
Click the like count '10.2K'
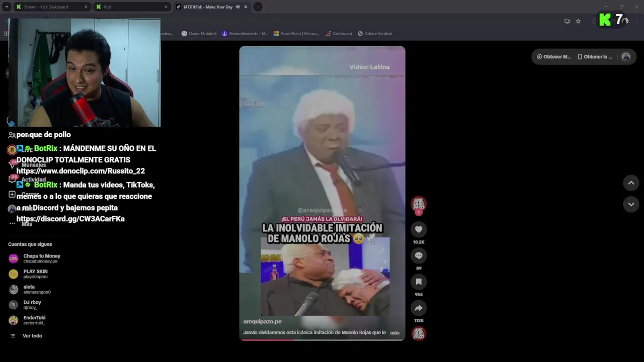pyautogui.click(x=419, y=242)
